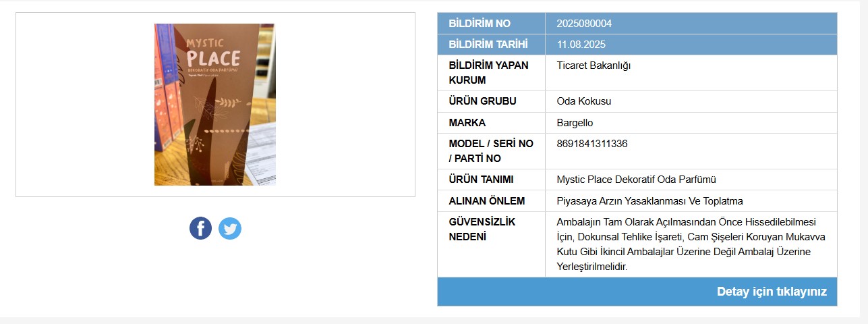868x324 pixels.
Task: Click the 'ALINAN ÖNLEM' row label
Action: click(486, 201)
